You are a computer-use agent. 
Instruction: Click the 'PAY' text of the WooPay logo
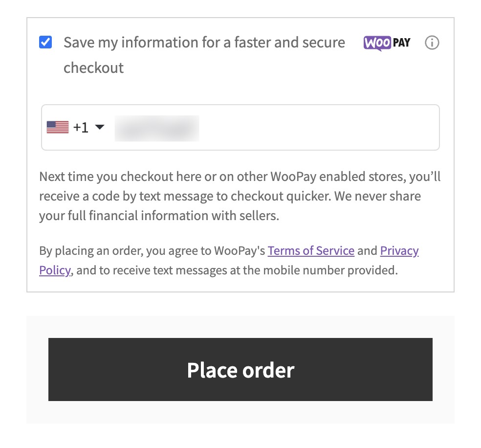pos(402,43)
